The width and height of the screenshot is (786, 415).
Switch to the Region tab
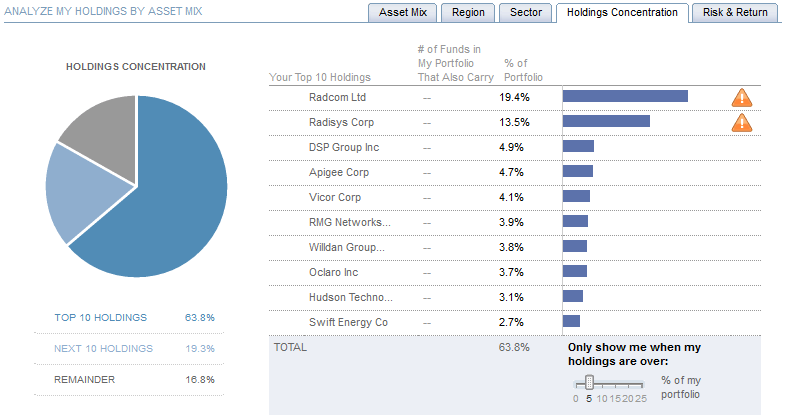(467, 12)
